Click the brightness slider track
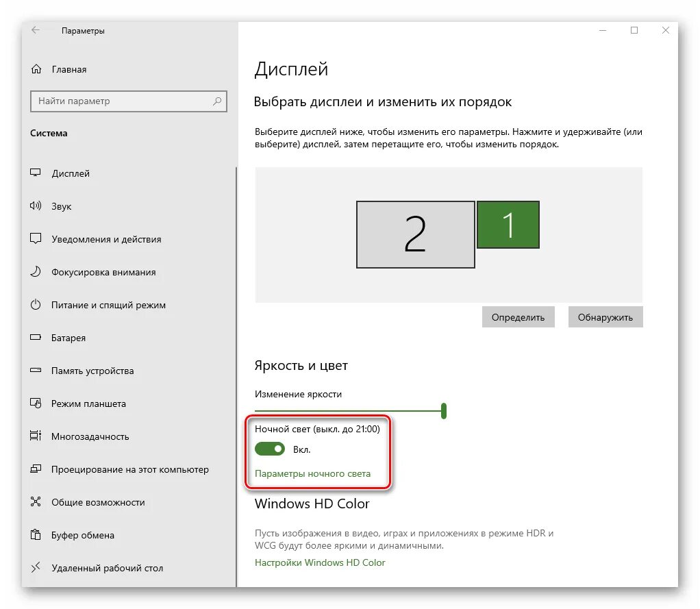Viewport: 700px width, 609px height. (x=348, y=411)
